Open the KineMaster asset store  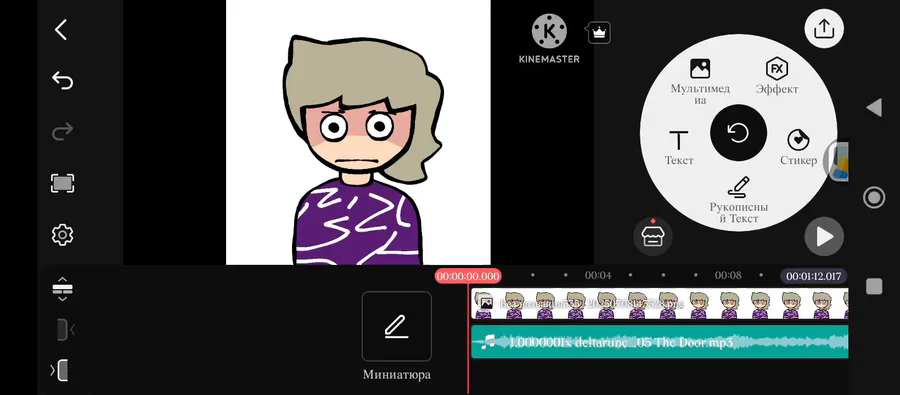click(653, 237)
